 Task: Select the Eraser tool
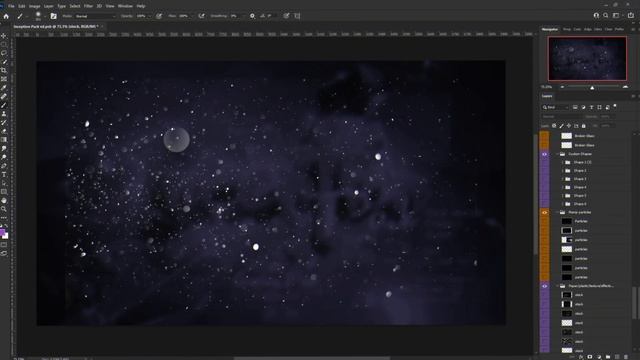tap(4, 131)
